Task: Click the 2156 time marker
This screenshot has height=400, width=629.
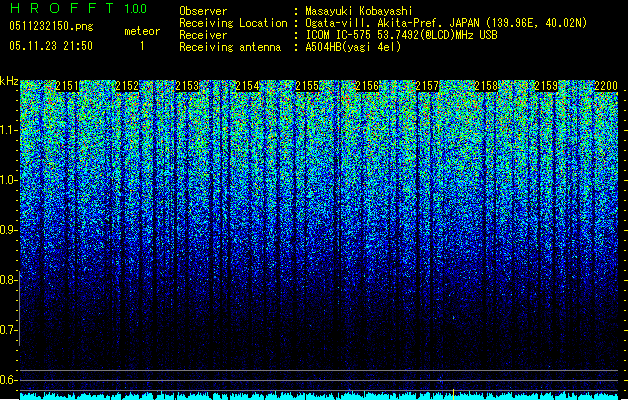Action: [x=367, y=86]
